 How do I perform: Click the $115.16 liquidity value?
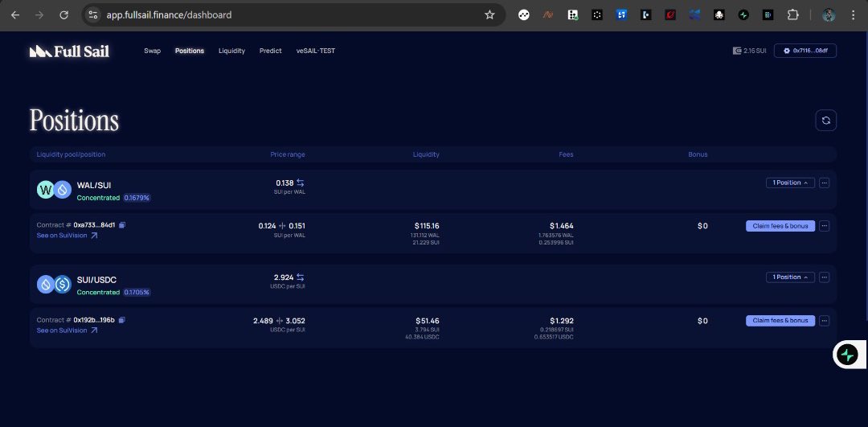click(x=427, y=226)
